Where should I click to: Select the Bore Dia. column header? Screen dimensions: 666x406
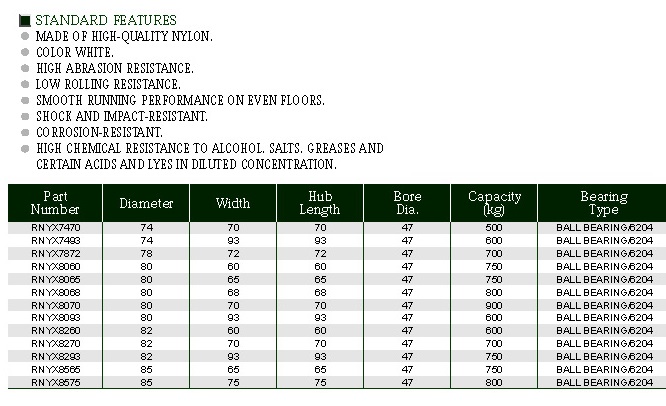407,203
